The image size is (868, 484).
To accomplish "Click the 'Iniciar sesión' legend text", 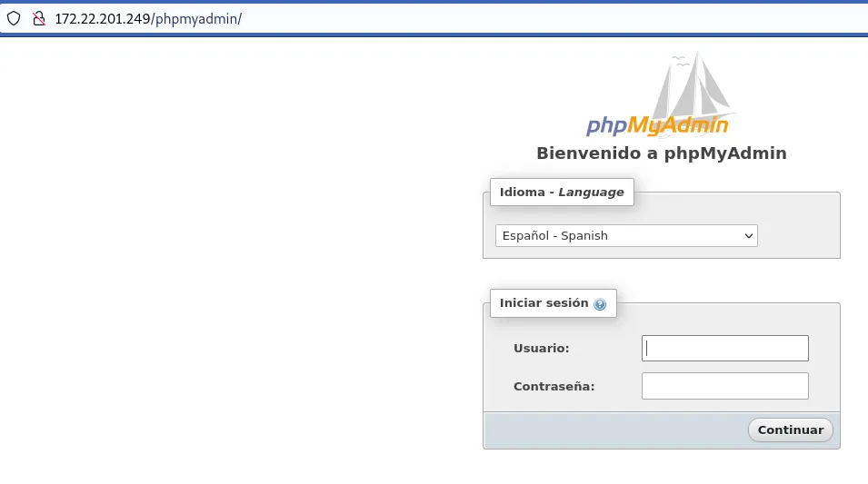I will pyautogui.click(x=544, y=302).
